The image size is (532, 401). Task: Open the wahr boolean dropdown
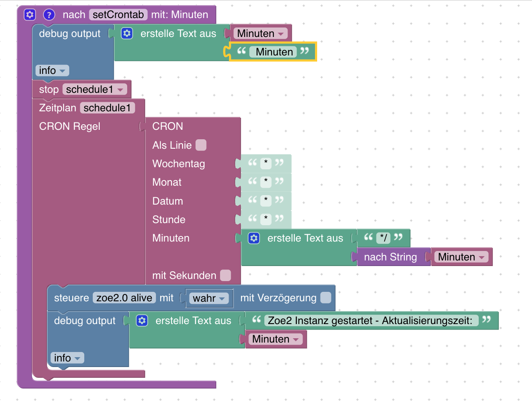click(209, 298)
